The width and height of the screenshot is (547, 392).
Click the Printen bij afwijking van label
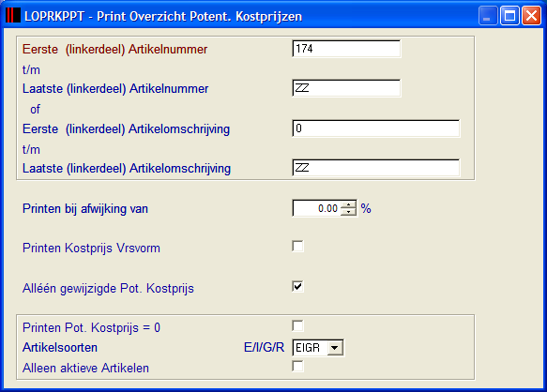pos(85,208)
